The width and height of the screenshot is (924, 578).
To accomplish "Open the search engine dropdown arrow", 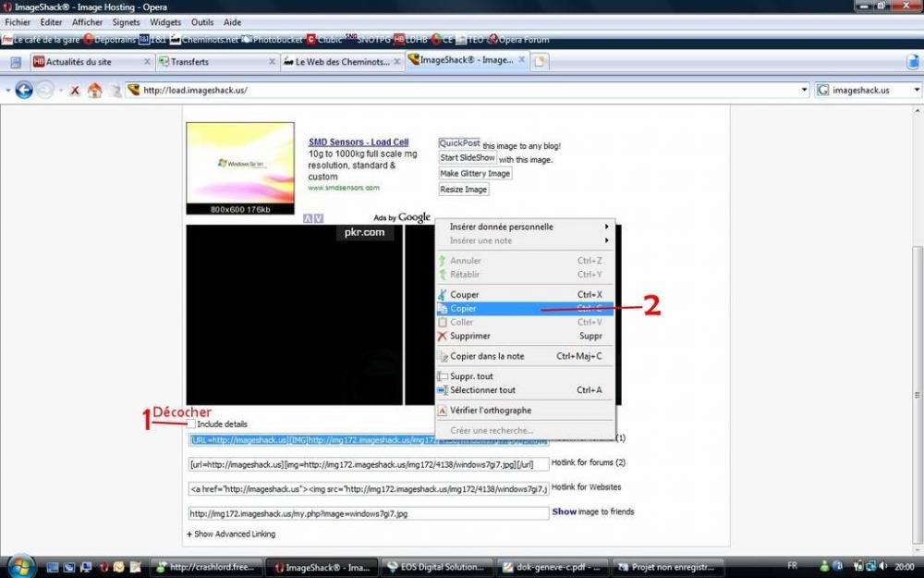I will 916,91.
